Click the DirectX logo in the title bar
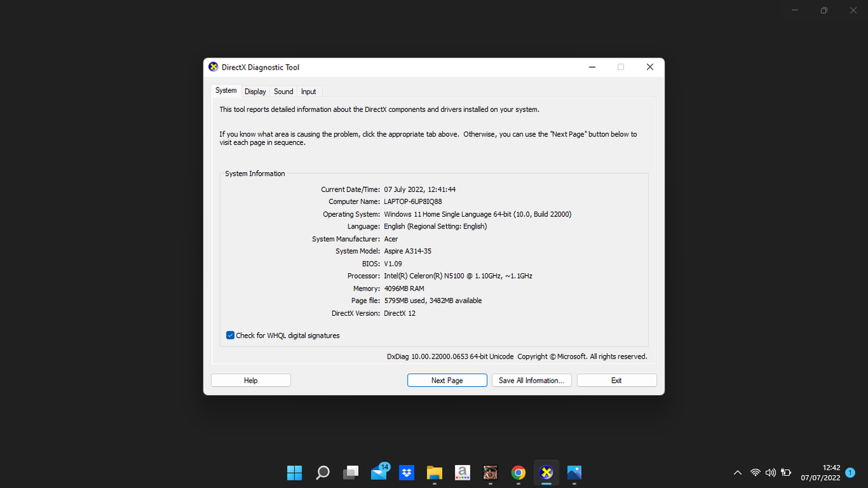 213,67
